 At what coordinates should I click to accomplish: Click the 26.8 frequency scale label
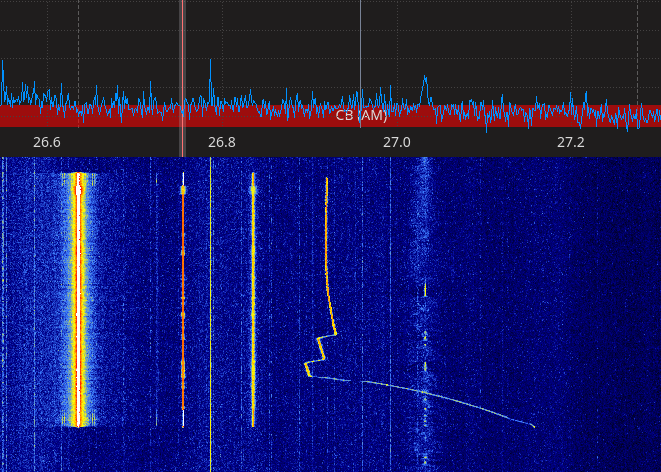(222, 142)
